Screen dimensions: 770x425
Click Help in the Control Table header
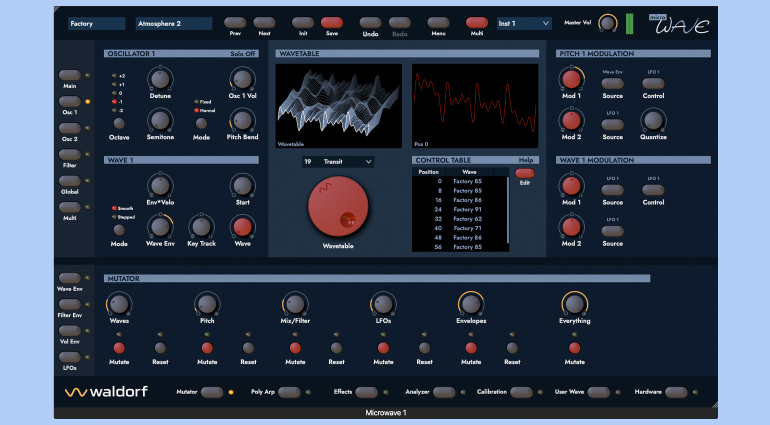(526, 160)
